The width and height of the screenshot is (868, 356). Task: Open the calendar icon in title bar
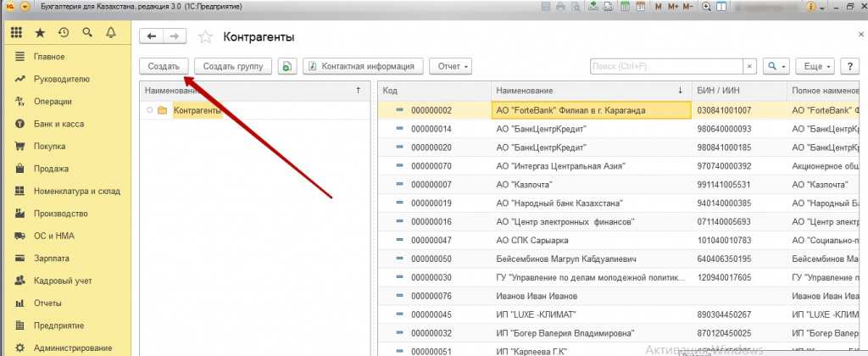[x=641, y=7]
